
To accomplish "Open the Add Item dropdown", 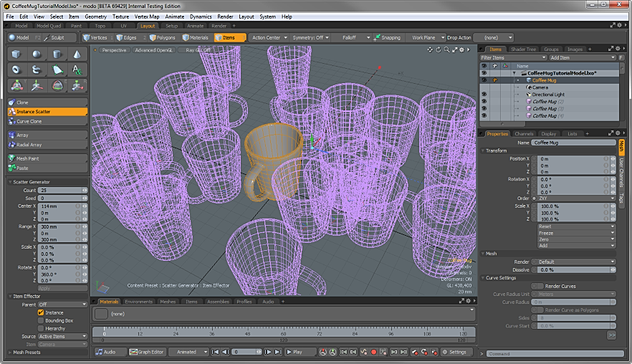I will point(583,57).
